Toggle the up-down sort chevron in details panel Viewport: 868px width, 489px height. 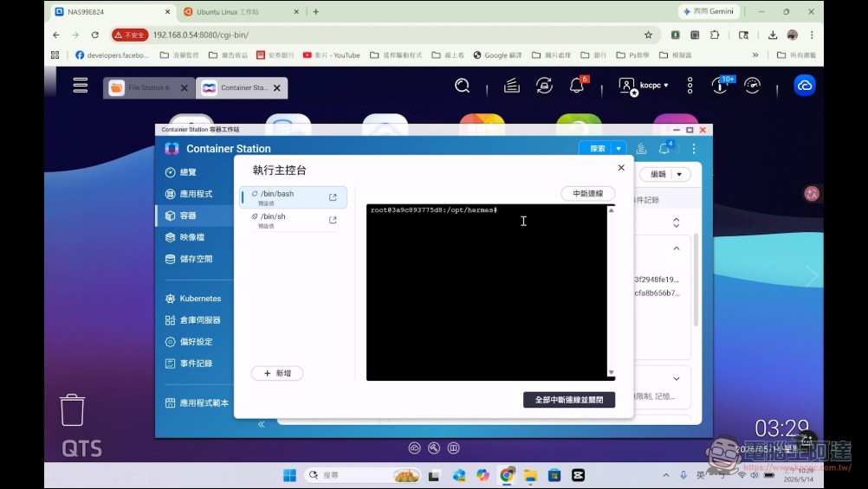[676, 222]
